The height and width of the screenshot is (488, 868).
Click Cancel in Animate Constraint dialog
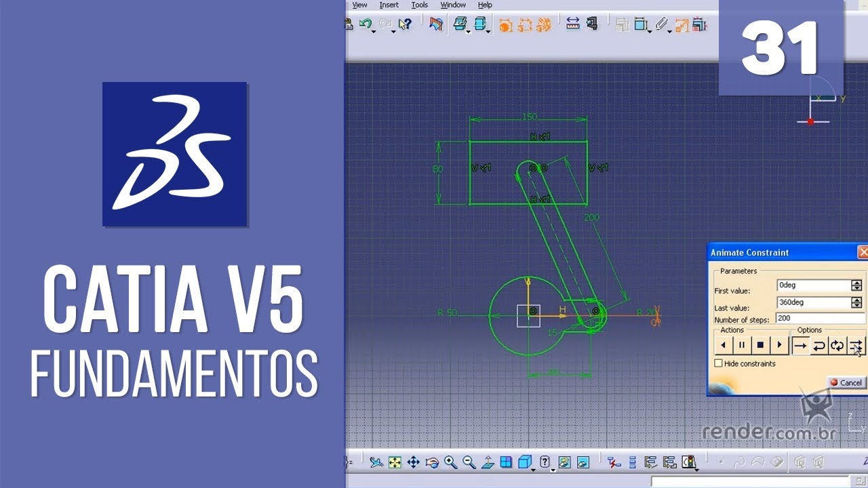(846, 382)
